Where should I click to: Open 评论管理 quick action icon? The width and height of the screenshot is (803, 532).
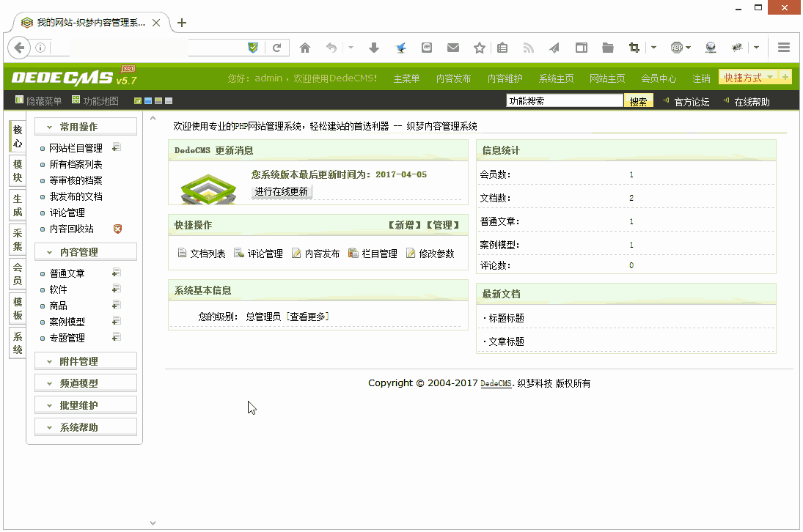239,253
